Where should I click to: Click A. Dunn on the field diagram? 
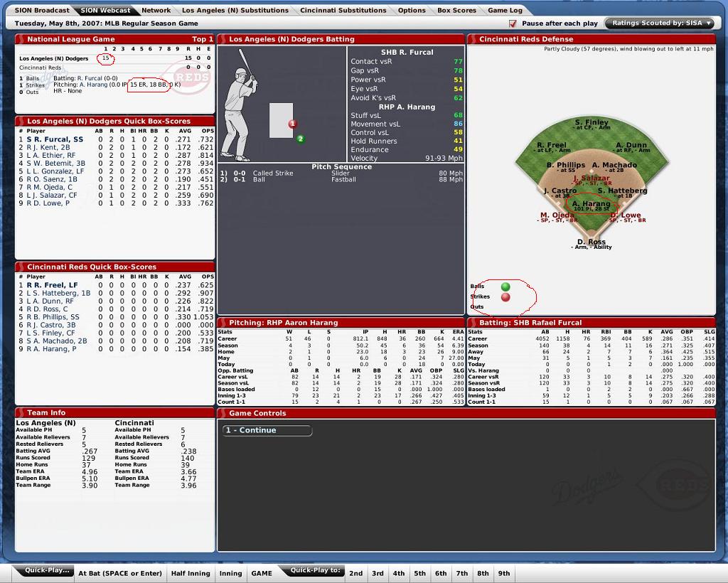pyautogui.click(x=631, y=145)
